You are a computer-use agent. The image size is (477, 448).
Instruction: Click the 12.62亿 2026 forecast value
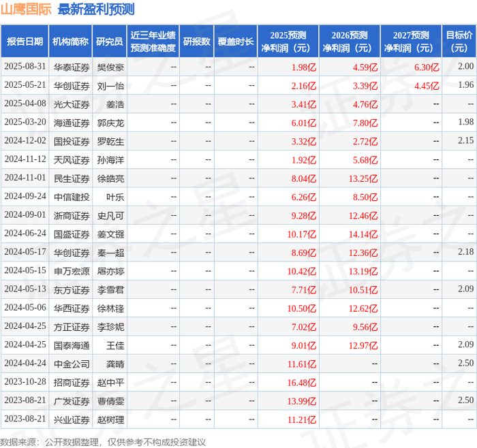pyautogui.click(x=363, y=308)
